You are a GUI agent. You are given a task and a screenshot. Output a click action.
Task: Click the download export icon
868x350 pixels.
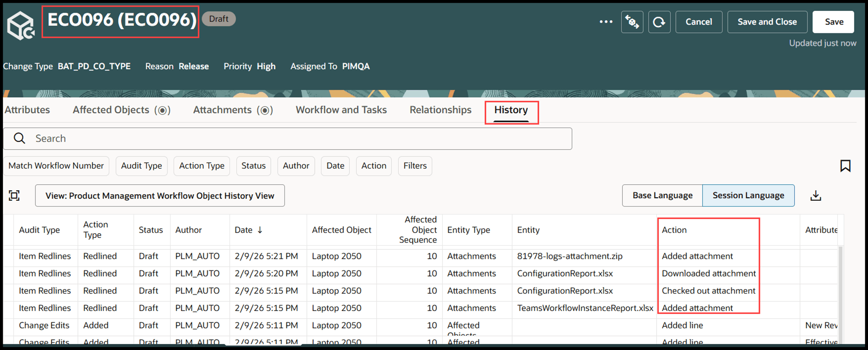(815, 196)
